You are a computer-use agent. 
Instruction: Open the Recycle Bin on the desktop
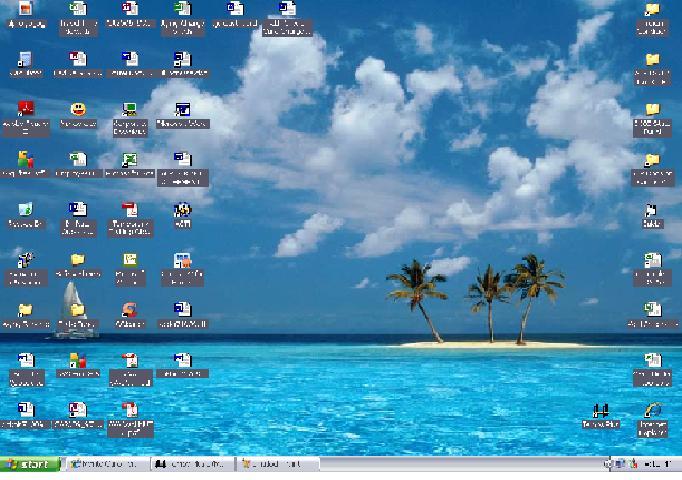26,209
